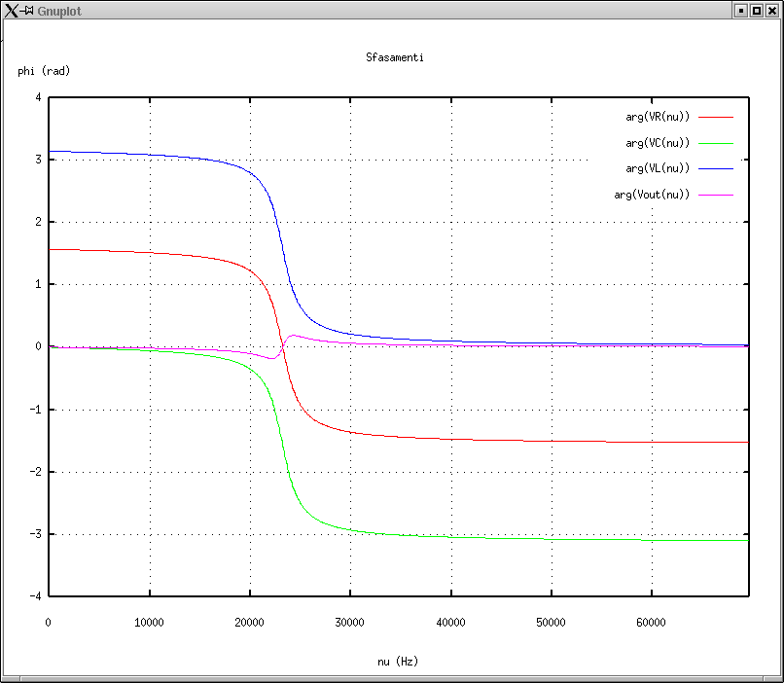Choose the arg(Vout(nu)) legend label
The width and height of the screenshot is (784, 683).
(652, 195)
